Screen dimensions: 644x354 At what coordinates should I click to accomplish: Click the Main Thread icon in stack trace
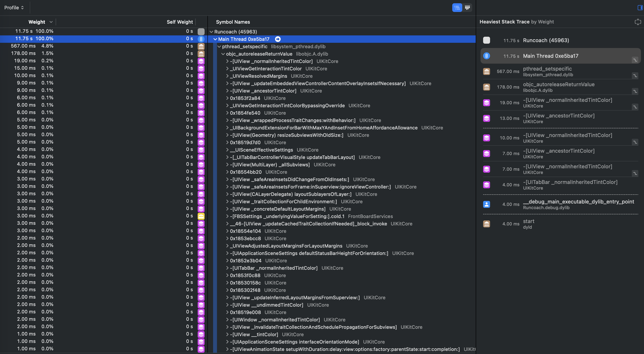(x=486, y=56)
